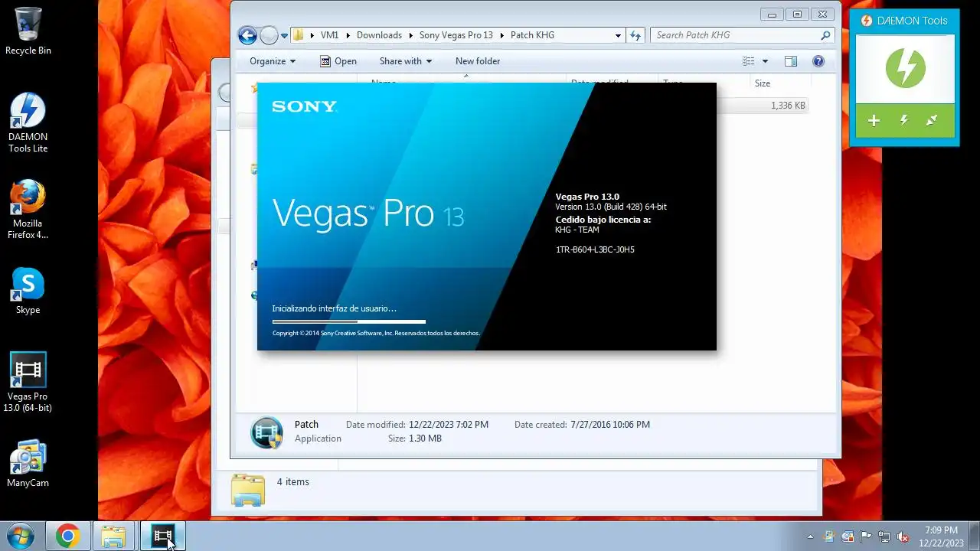Click the DAEMON Tools gadget title text

[912, 21]
